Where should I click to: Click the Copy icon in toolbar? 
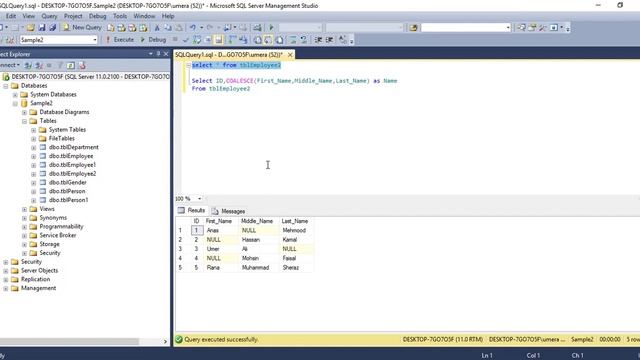click(168, 27)
